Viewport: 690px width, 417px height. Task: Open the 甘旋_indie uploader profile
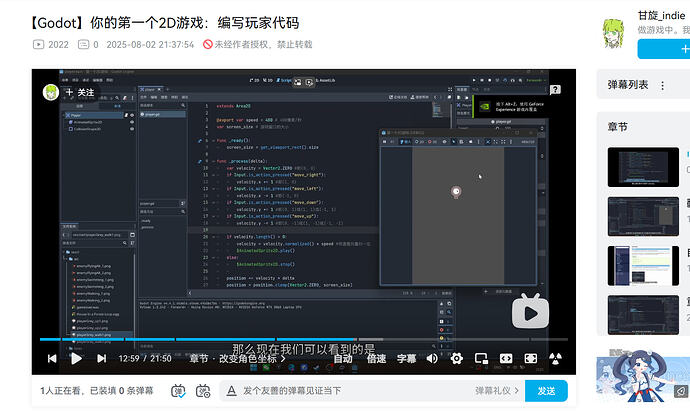(x=661, y=15)
